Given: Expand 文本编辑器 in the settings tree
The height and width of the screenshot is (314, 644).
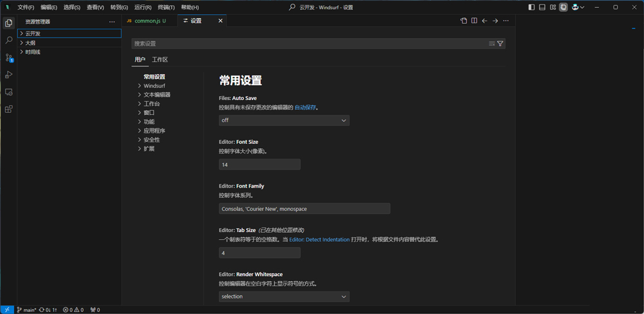Looking at the screenshot, I should click(x=156, y=95).
